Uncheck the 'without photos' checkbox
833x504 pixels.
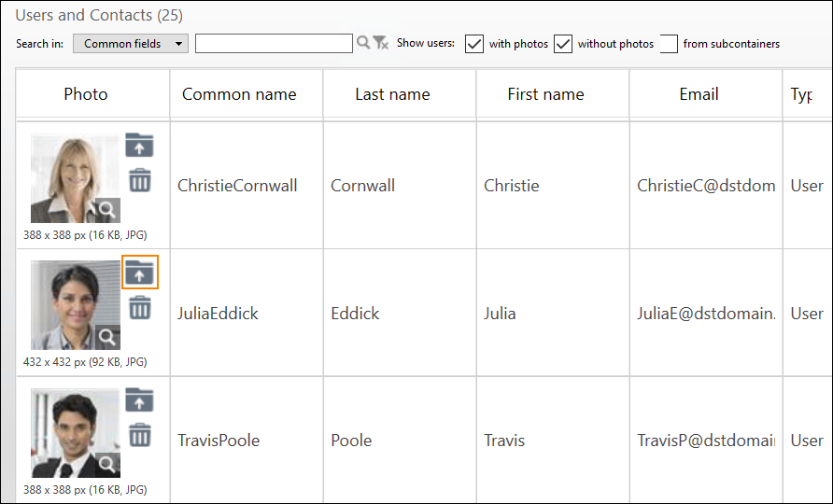[x=563, y=44]
